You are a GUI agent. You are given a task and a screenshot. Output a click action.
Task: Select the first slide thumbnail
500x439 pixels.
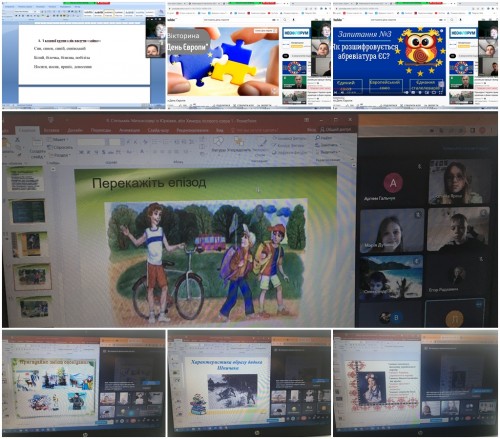27,180
